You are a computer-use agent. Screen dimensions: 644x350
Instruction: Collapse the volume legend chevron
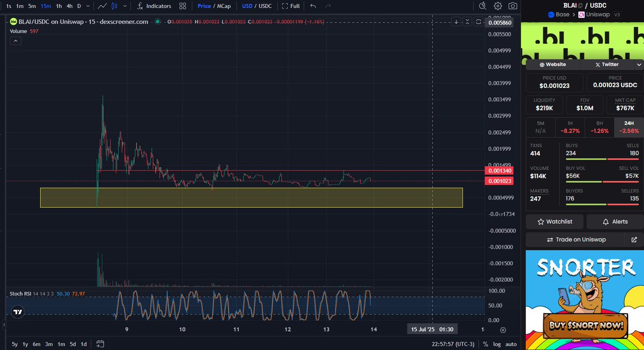tap(16, 40)
